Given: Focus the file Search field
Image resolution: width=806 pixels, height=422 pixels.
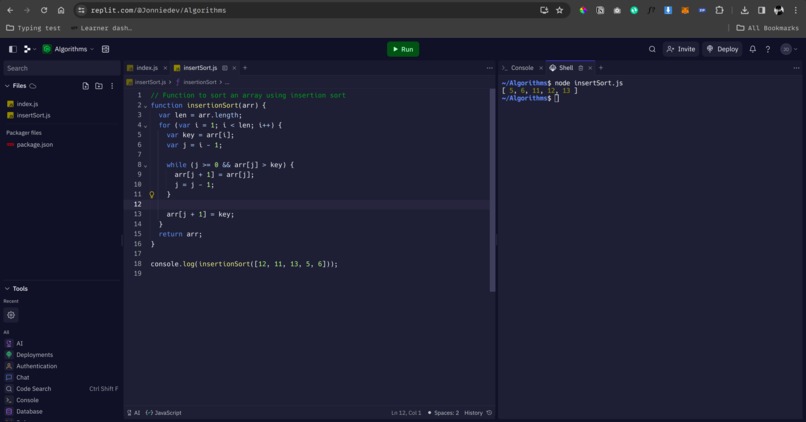Looking at the screenshot, I should pos(62,68).
